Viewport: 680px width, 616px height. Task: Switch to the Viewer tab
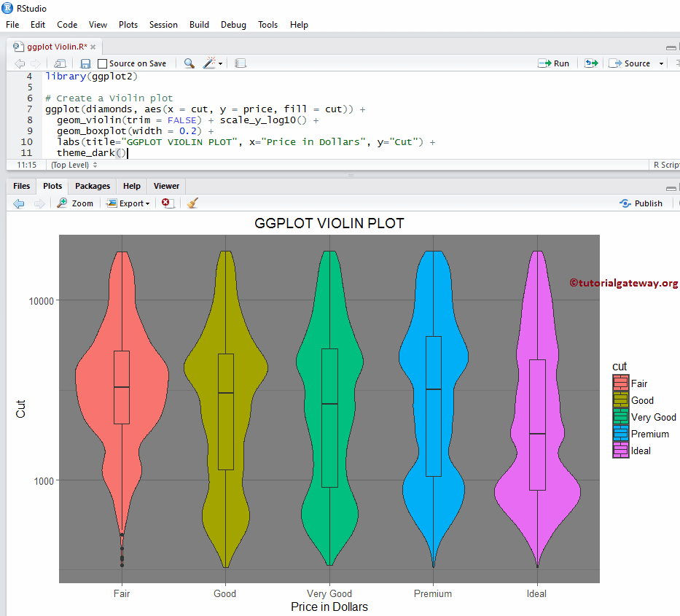[x=165, y=186]
